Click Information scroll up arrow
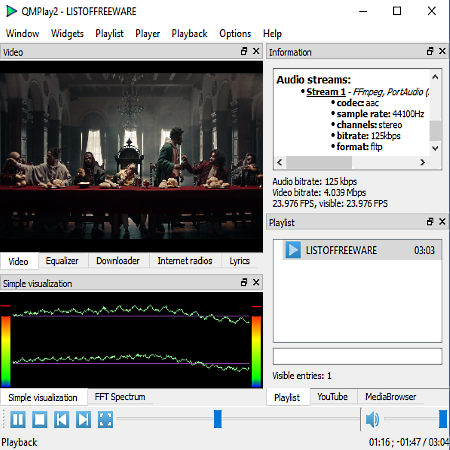 pos(435,77)
